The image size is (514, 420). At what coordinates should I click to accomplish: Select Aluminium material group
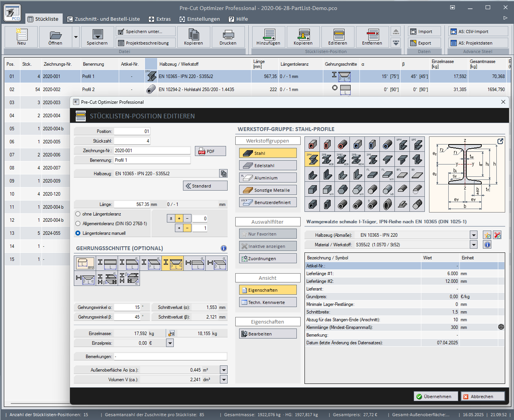point(268,178)
